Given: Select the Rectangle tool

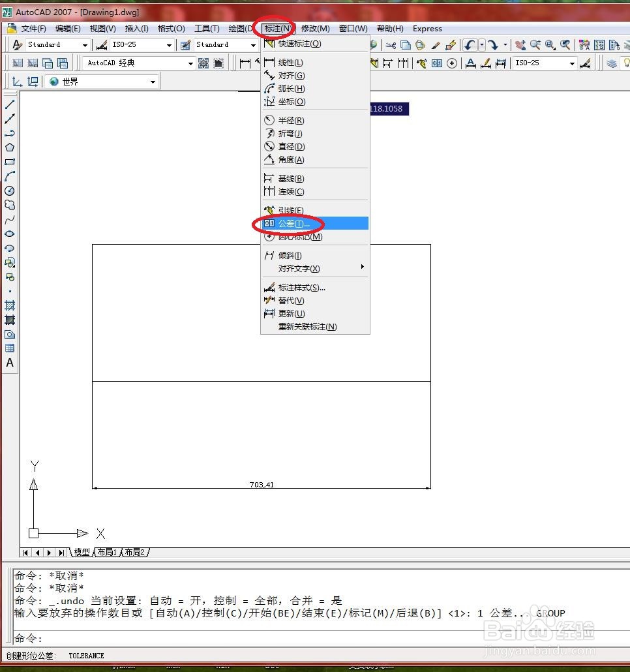Looking at the screenshot, I should 9,162.
